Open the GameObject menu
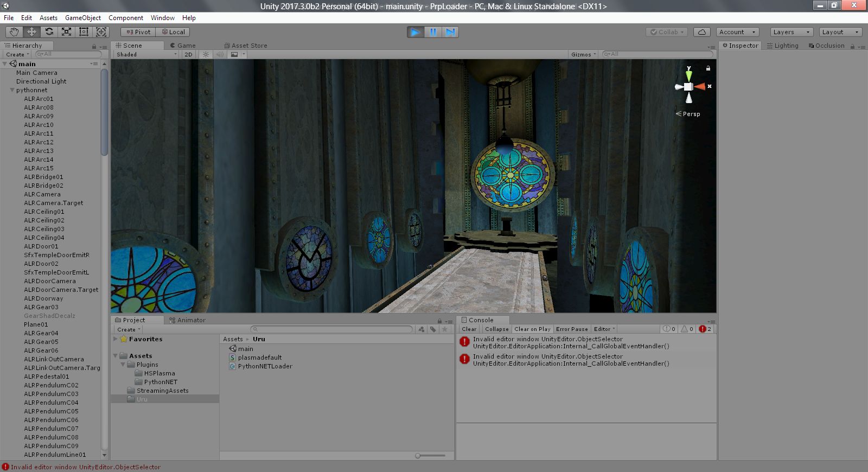The image size is (868, 472). pos(83,18)
